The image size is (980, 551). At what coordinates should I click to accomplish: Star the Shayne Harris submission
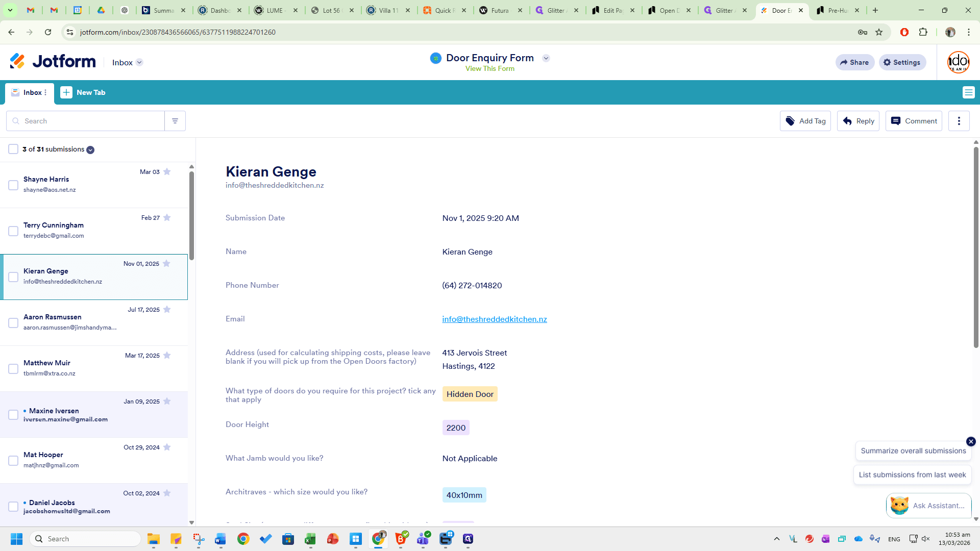[167, 172]
